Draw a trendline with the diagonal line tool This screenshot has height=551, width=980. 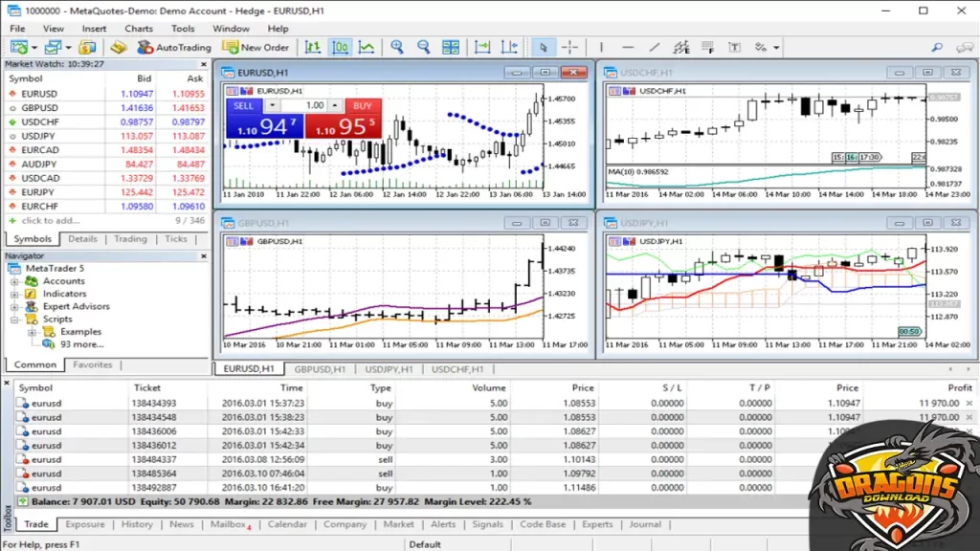tap(655, 47)
